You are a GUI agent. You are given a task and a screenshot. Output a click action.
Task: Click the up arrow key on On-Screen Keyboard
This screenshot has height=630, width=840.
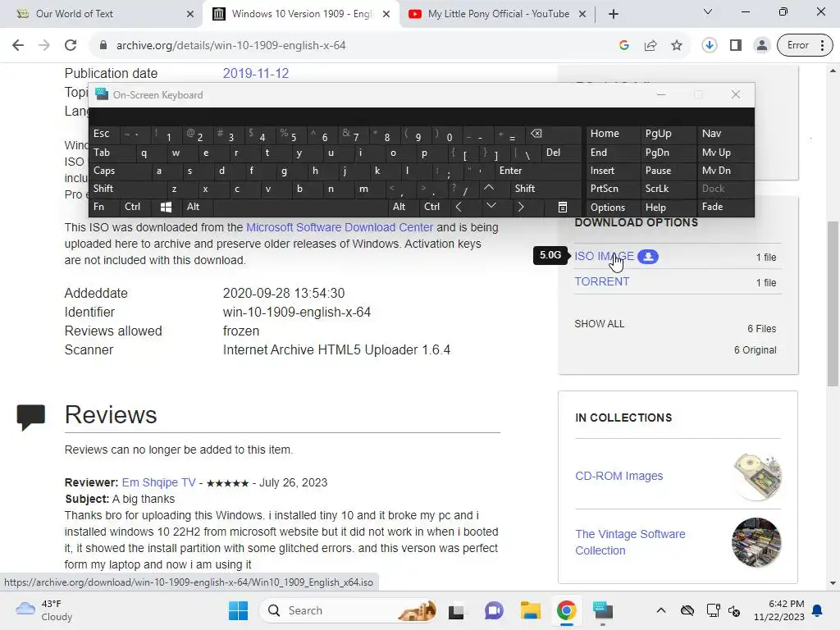point(489,188)
